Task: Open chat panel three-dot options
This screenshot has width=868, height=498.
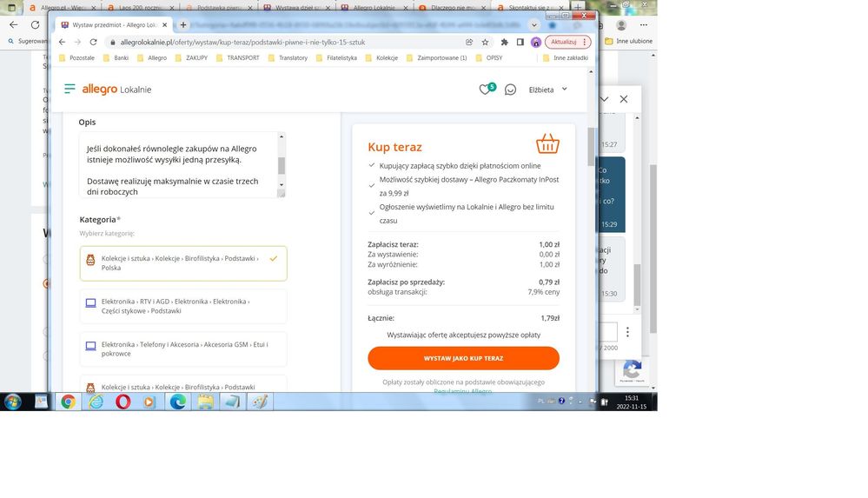Action: coord(627,332)
